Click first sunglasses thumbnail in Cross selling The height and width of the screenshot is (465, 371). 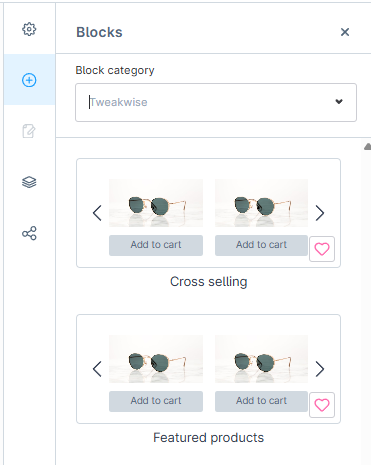pyautogui.click(x=156, y=203)
